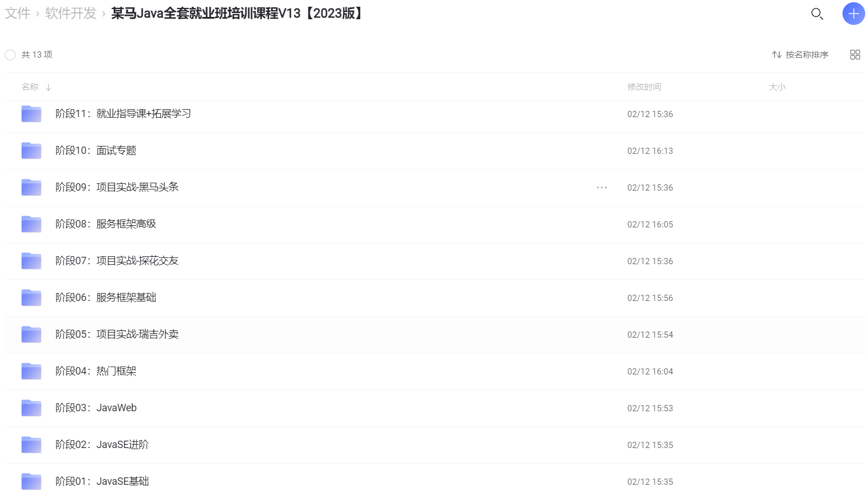Open folder 阶段05：项目实战-瑞吉外卖
Image resolution: width=868 pixels, height=491 pixels.
tap(117, 334)
